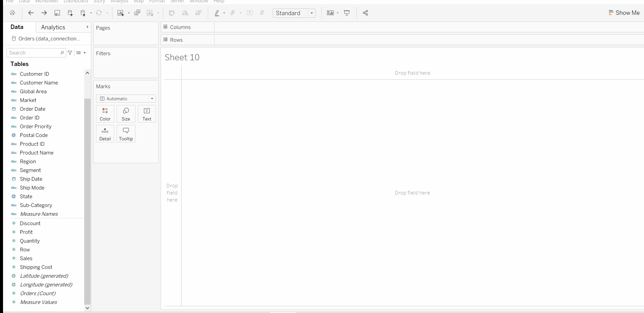Viewport: 644px width, 313px height.
Task: Filter fields with the funnel icon
Action: click(x=70, y=53)
